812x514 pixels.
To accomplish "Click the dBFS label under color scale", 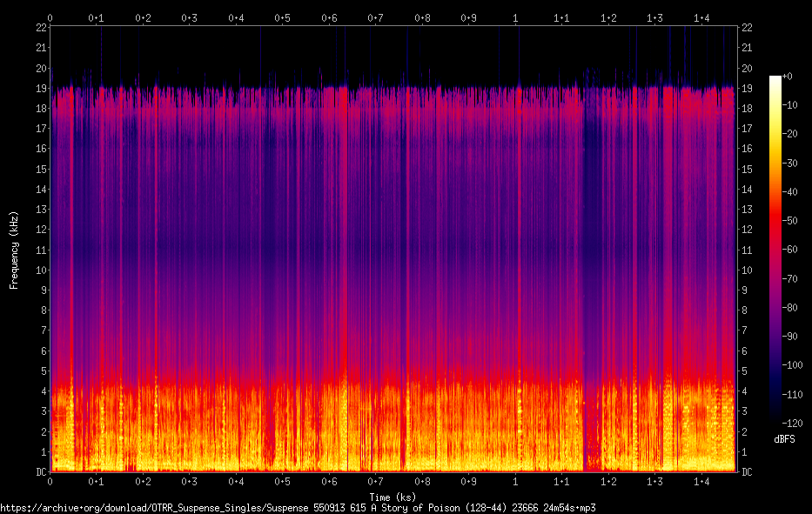I will click(x=784, y=439).
